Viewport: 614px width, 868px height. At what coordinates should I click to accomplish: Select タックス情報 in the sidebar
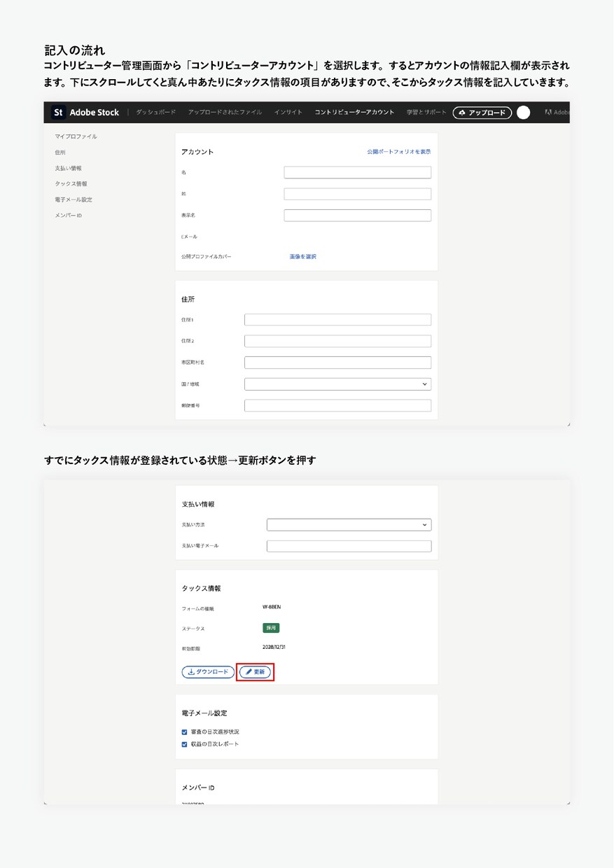[x=71, y=184]
